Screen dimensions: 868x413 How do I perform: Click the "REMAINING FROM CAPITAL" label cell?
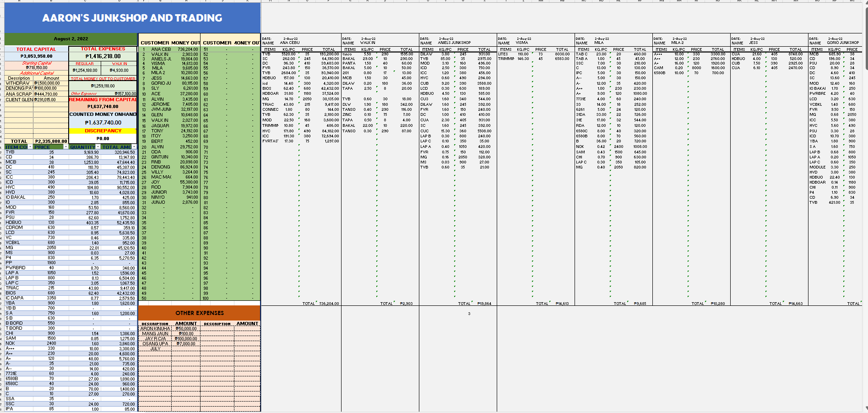103,99
